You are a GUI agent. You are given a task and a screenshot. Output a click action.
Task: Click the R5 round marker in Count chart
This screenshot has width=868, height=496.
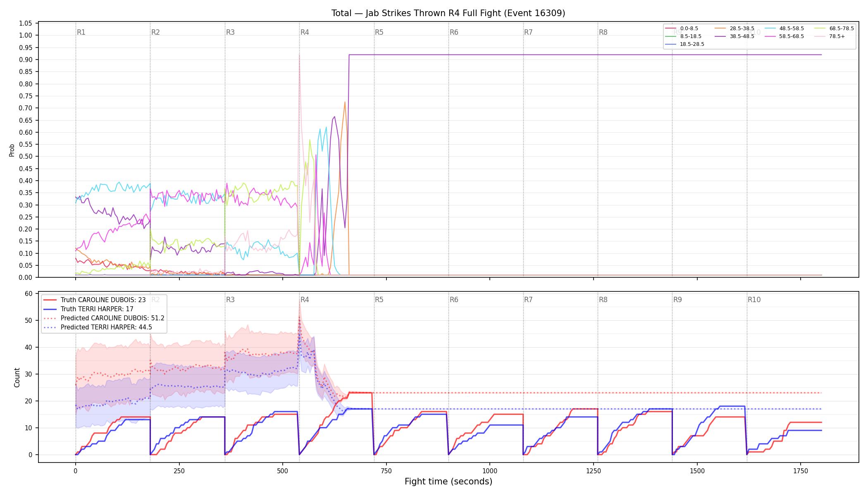click(379, 300)
